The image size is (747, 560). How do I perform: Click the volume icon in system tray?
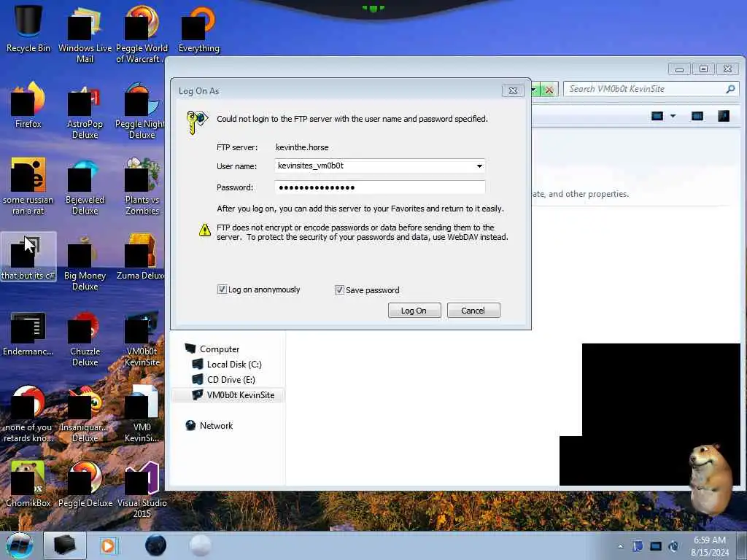pyautogui.click(x=673, y=546)
